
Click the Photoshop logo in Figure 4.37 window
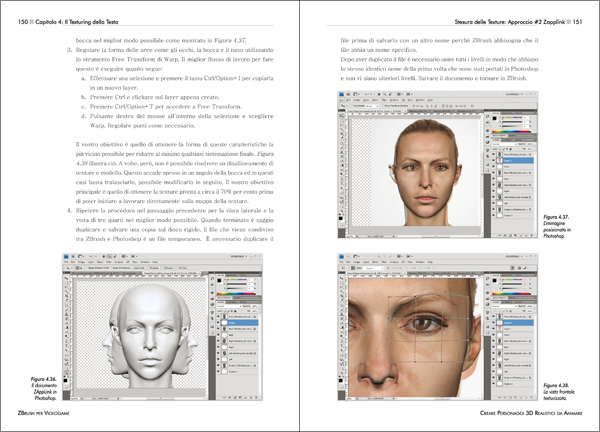coord(342,94)
